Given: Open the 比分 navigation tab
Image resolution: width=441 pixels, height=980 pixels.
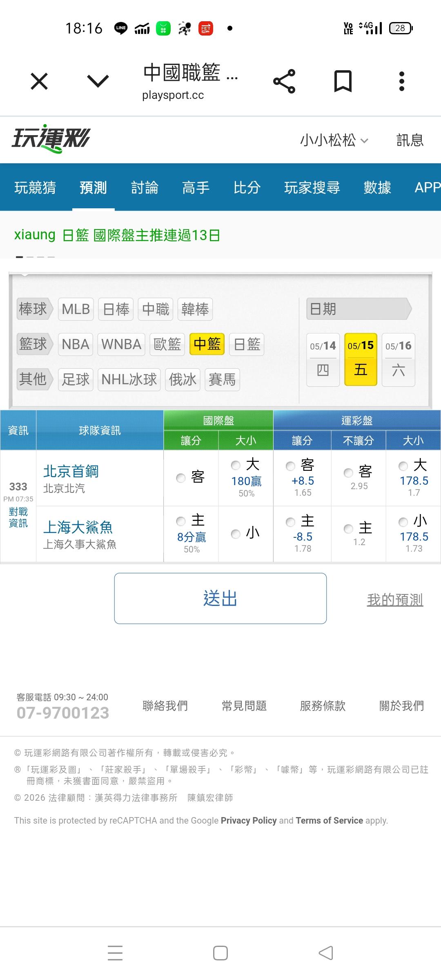Looking at the screenshot, I should pos(247,187).
